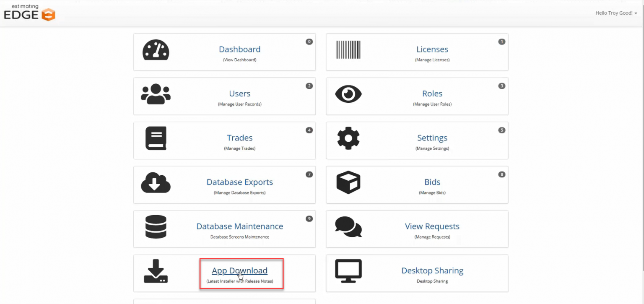Click the book icon for Trades
644x304 pixels.
coord(156,138)
